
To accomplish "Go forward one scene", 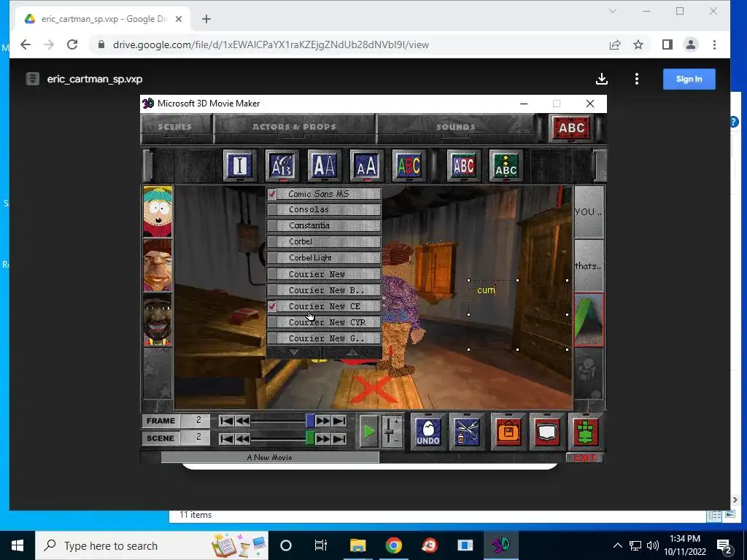I will tap(323, 438).
